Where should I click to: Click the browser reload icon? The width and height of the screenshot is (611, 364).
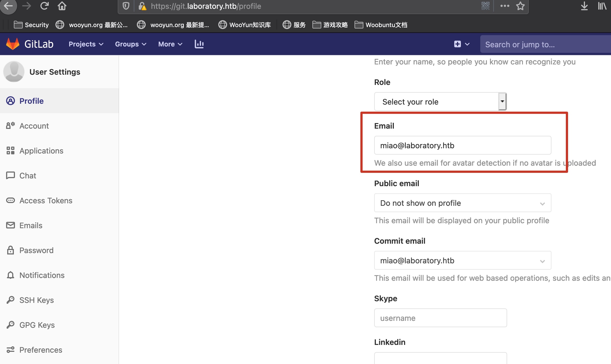(x=44, y=6)
